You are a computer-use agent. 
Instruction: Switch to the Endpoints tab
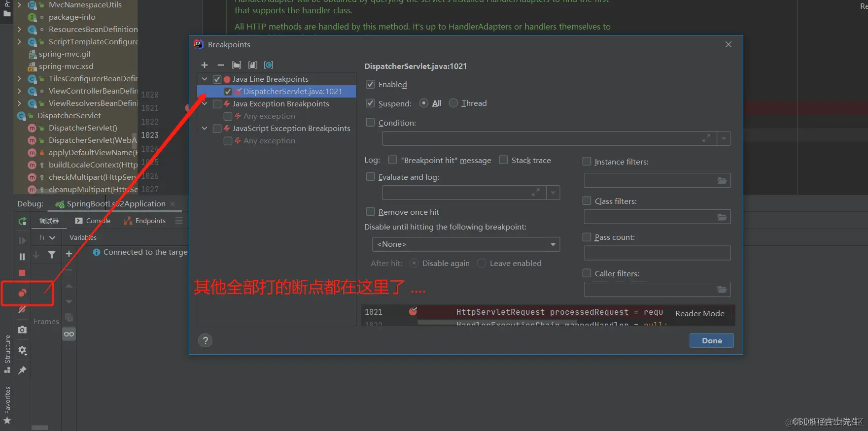145,221
